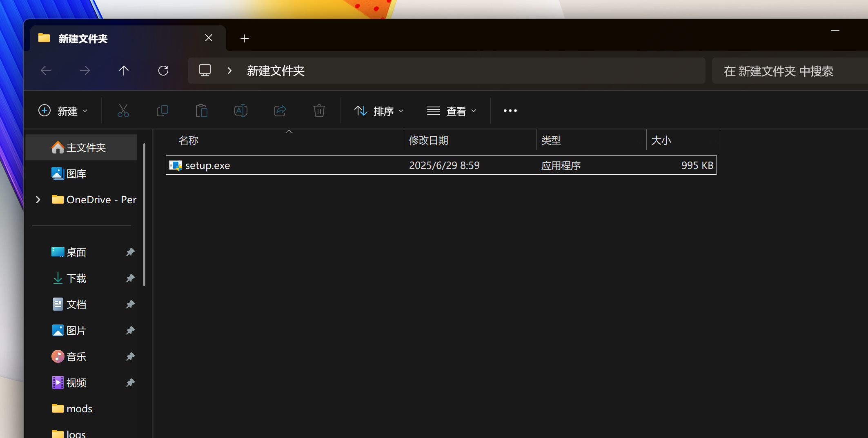The image size is (868, 438).
Task: Click the date 2025/6/29 8:59
Action: (444, 165)
